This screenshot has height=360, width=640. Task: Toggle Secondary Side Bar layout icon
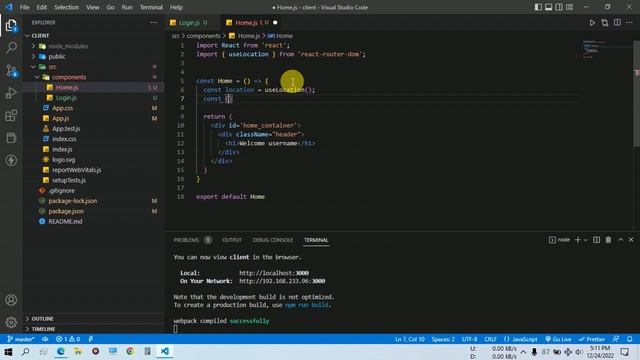(x=559, y=7)
